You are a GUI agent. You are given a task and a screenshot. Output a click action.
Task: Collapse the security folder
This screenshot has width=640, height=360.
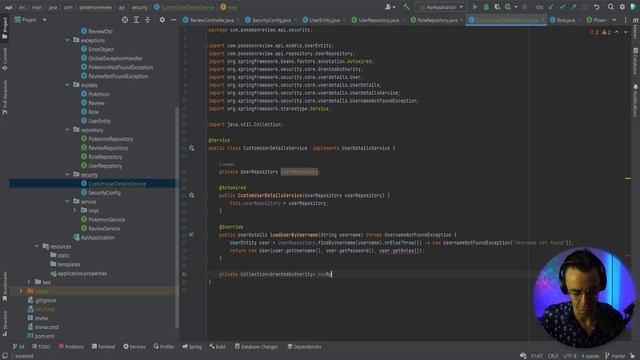click(x=67, y=175)
